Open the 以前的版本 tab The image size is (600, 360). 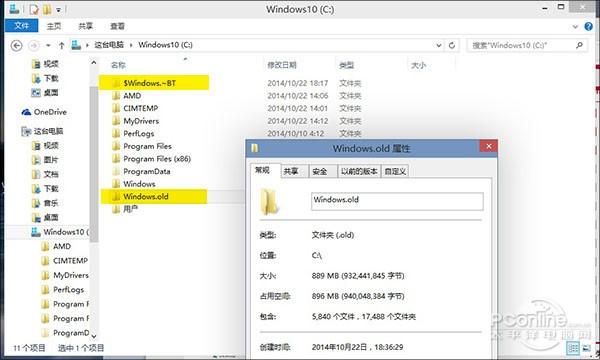coord(359,171)
